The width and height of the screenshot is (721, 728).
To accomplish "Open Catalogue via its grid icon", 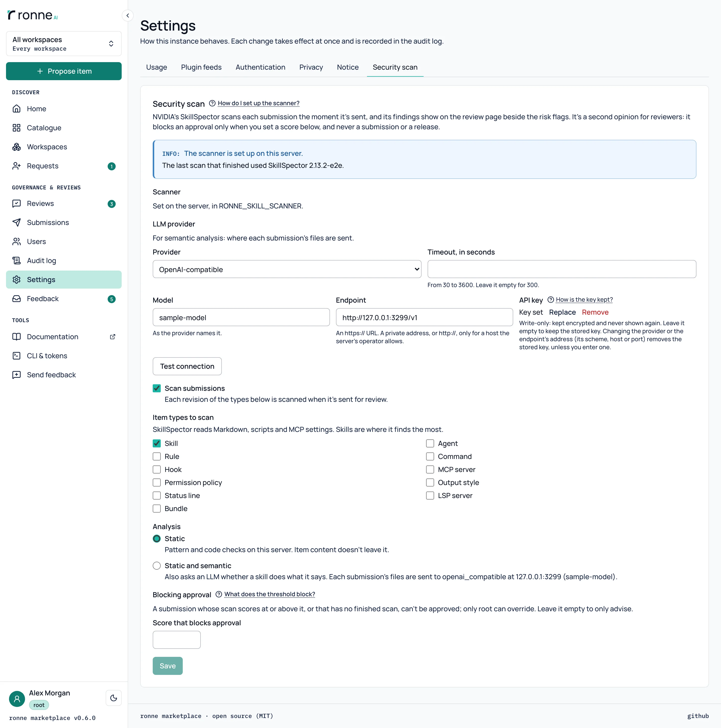I will (x=17, y=128).
